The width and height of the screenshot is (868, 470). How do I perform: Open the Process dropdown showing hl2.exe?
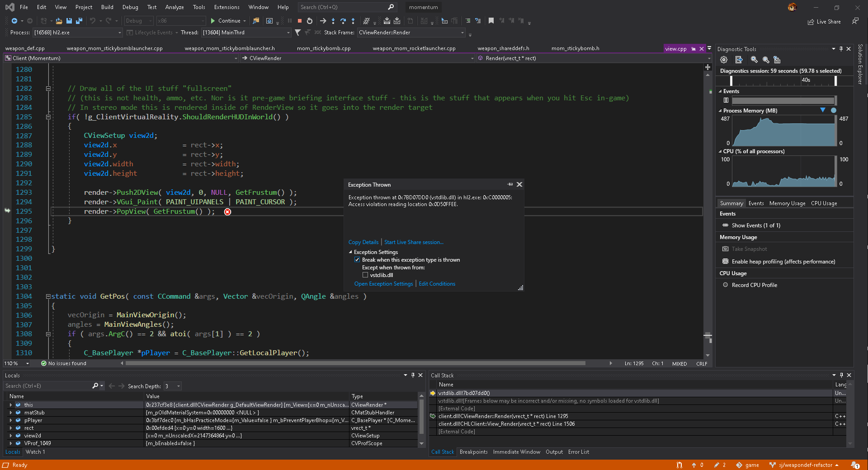click(x=77, y=33)
